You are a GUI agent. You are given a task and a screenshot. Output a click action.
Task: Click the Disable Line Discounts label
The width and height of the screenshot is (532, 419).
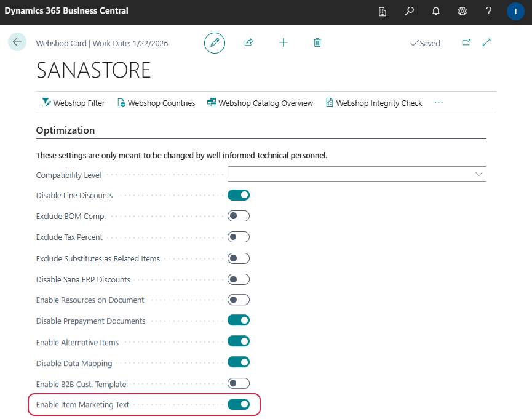click(x=74, y=195)
